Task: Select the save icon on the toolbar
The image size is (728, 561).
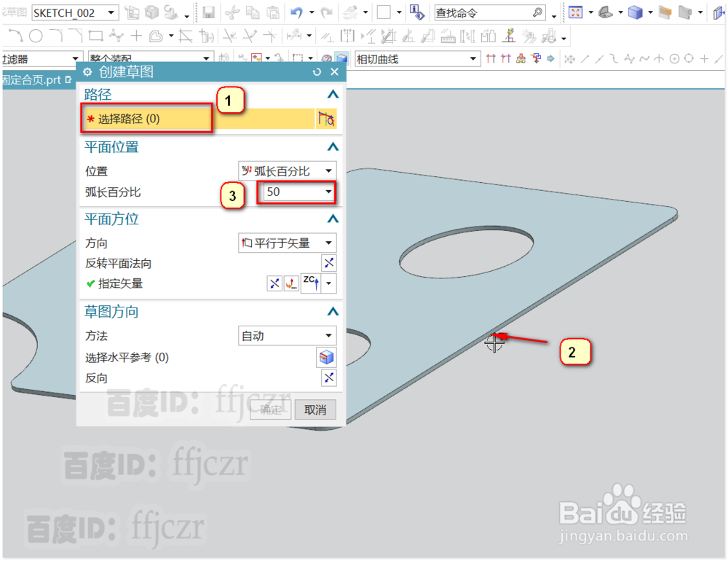Action: coord(209,12)
